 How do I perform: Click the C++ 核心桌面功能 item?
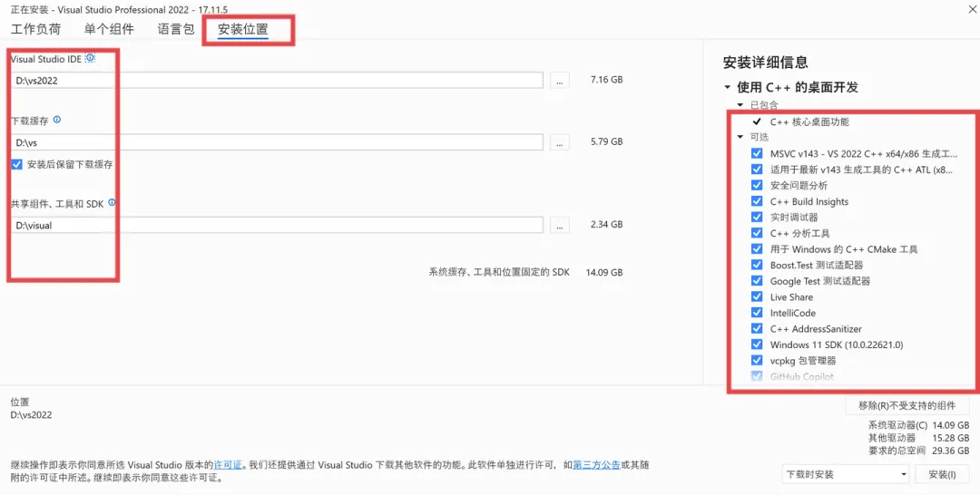click(809, 121)
